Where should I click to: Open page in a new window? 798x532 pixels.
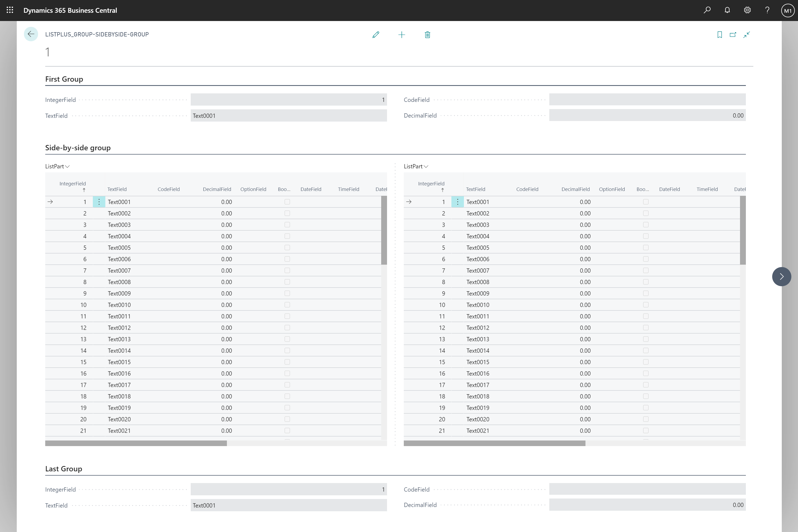pyautogui.click(x=733, y=34)
